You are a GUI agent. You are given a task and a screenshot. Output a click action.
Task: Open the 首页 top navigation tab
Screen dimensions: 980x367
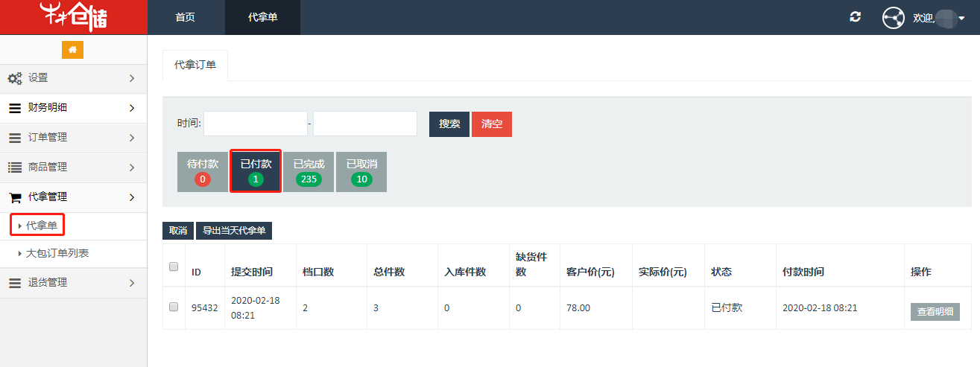tap(186, 17)
